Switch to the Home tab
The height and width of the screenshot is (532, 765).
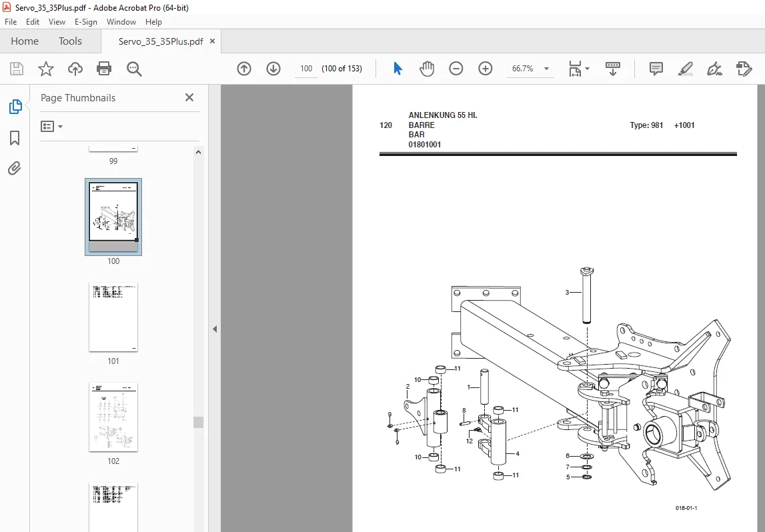click(25, 41)
